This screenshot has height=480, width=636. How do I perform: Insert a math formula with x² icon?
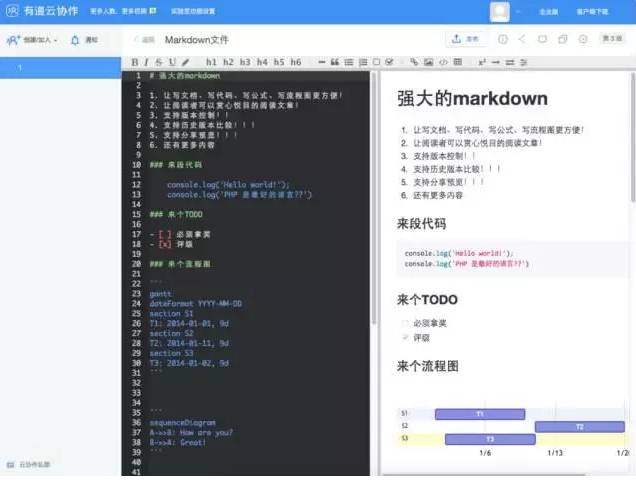pyautogui.click(x=482, y=62)
